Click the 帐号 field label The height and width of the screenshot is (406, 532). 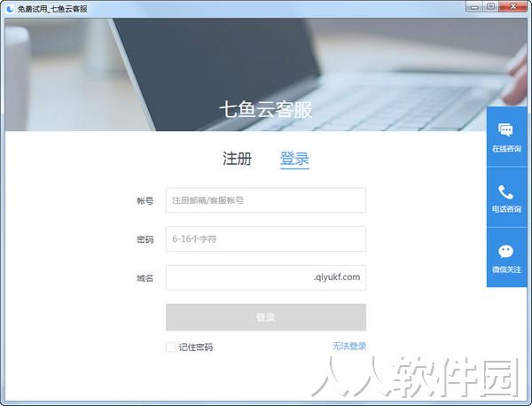pos(145,201)
